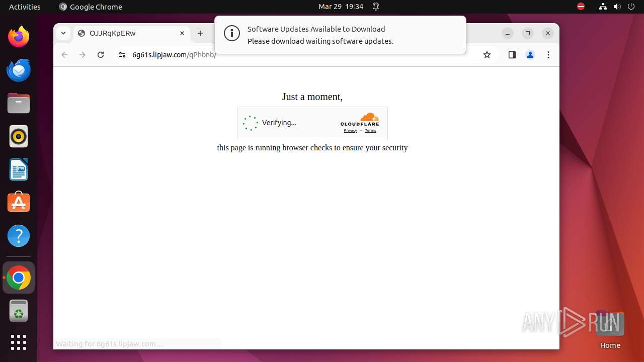
Task: Close the OJJRqKpERw tab
Action: pyautogui.click(x=182, y=33)
